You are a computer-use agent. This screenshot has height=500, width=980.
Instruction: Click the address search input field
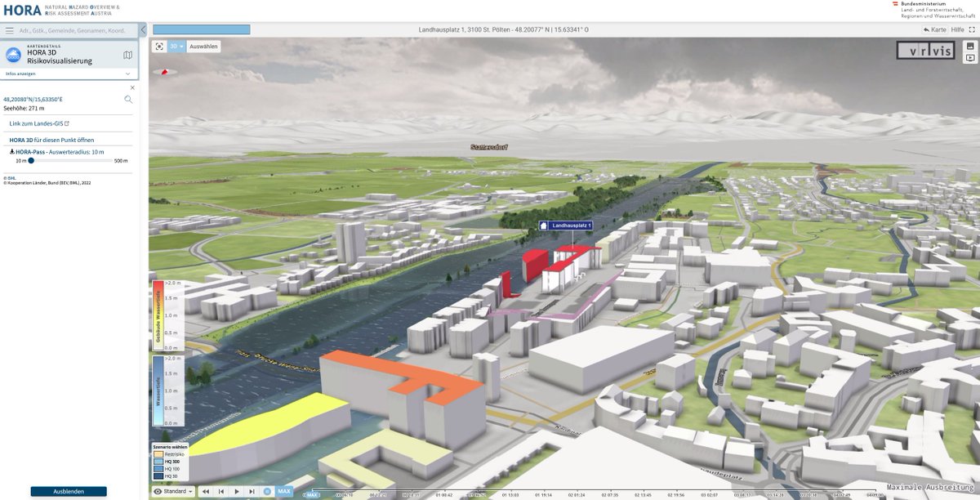[78, 30]
